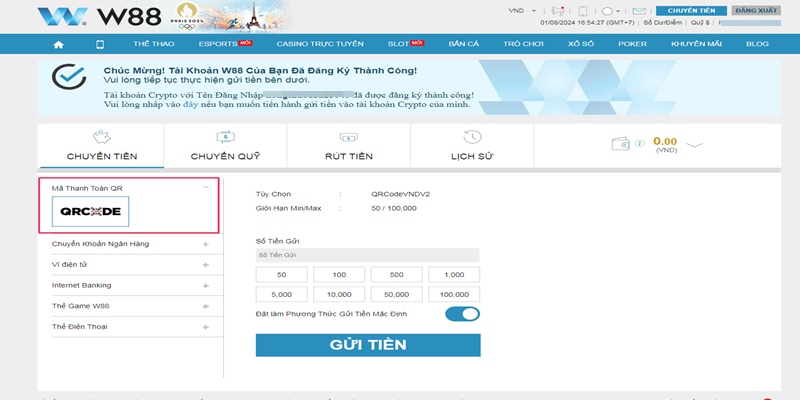800x400 pixels.
Task: Click the ĐĂNG XUẤT logout button
Action: (x=756, y=11)
